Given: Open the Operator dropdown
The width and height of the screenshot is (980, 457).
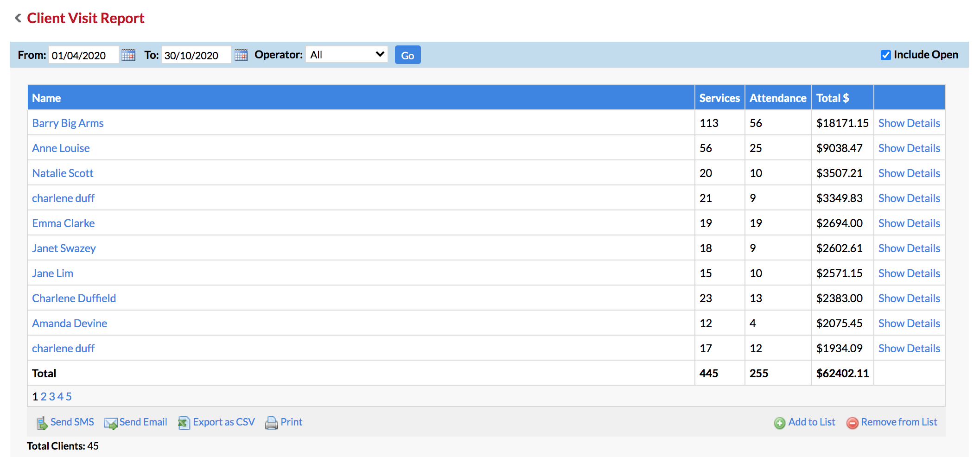Looking at the screenshot, I should tap(347, 55).
